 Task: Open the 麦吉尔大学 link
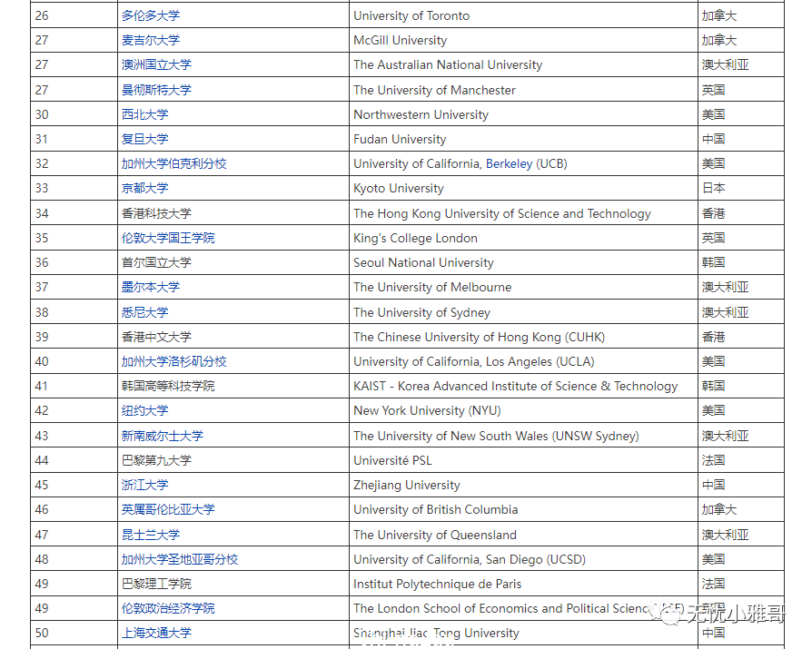click(x=150, y=40)
